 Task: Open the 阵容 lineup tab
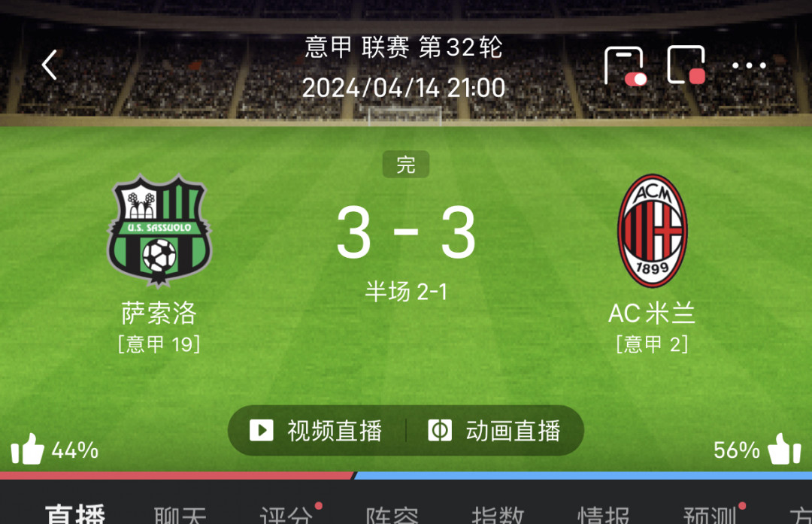[x=392, y=515]
